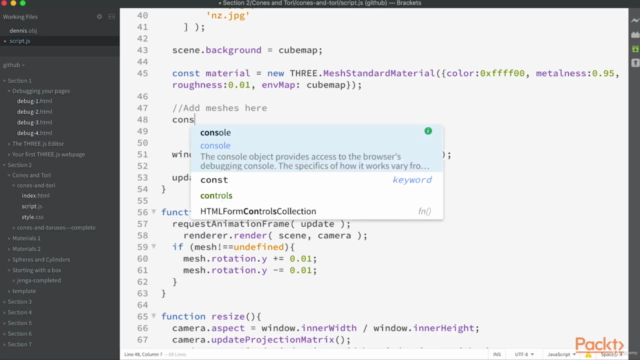Image resolution: width=640 pixels, height=360 pixels.
Task: Open Working Files gear settings
Action: pyautogui.click(x=99, y=17)
